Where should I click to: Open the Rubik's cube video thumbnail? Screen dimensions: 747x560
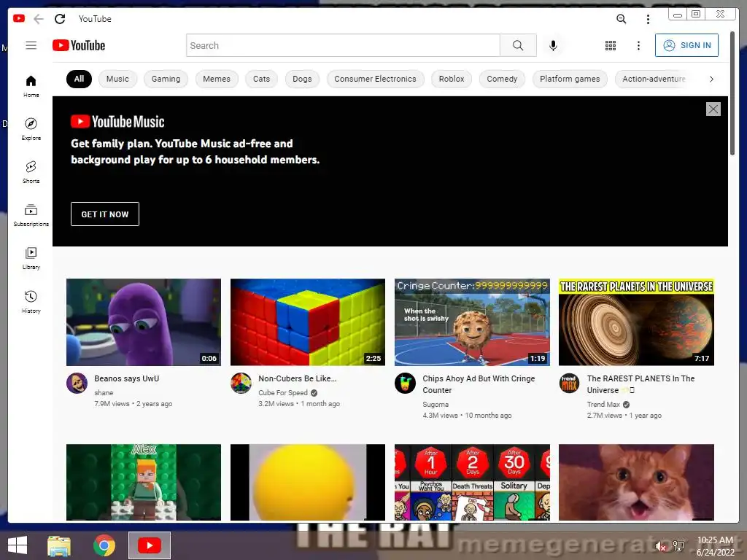pyautogui.click(x=308, y=322)
